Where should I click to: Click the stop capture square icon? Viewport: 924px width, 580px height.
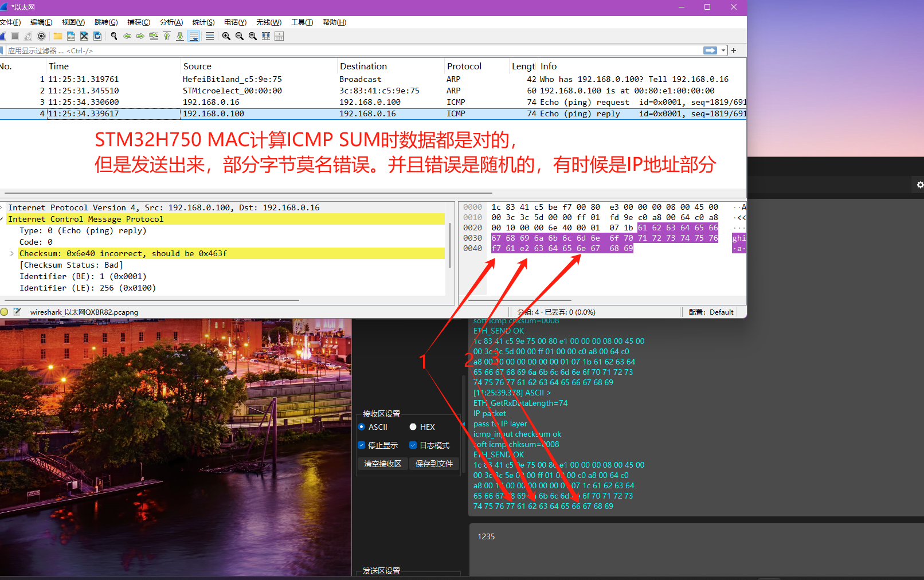(15, 36)
